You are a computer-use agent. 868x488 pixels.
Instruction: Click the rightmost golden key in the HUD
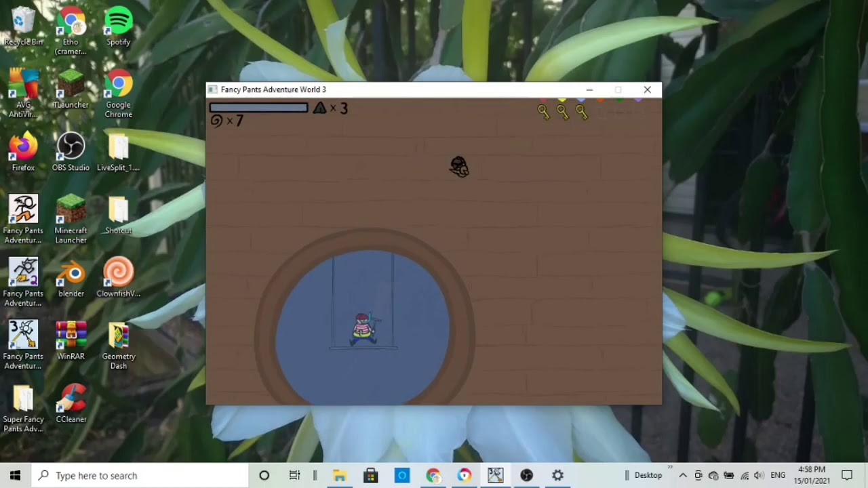[x=581, y=113]
